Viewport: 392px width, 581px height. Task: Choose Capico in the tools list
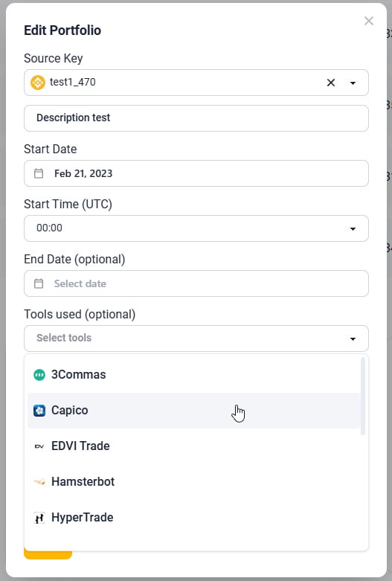[x=194, y=411]
